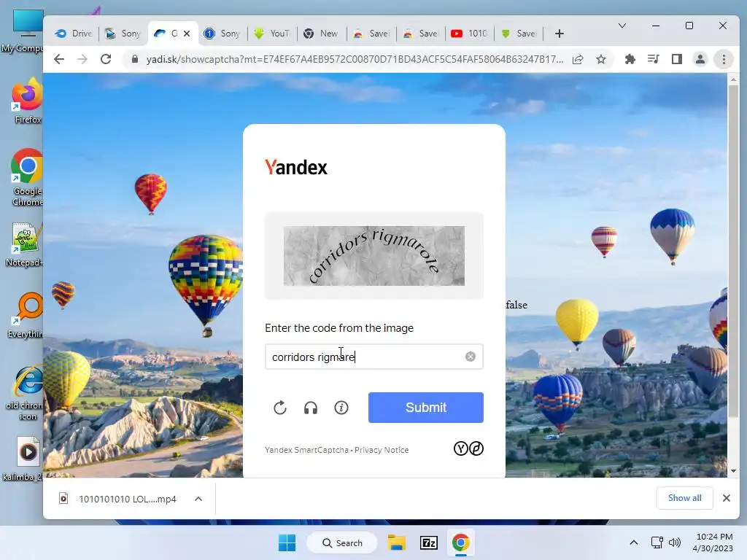The width and height of the screenshot is (747, 560).
Task: Switch to the New tab
Action: (x=321, y=34)
